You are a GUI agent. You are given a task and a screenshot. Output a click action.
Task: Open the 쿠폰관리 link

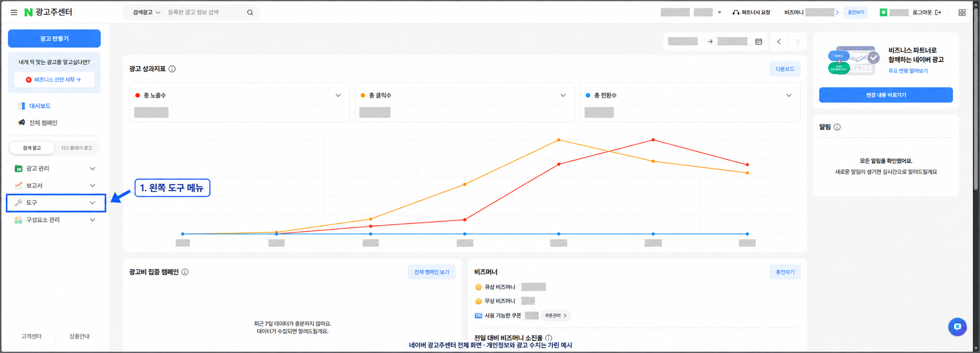(555, 315)
